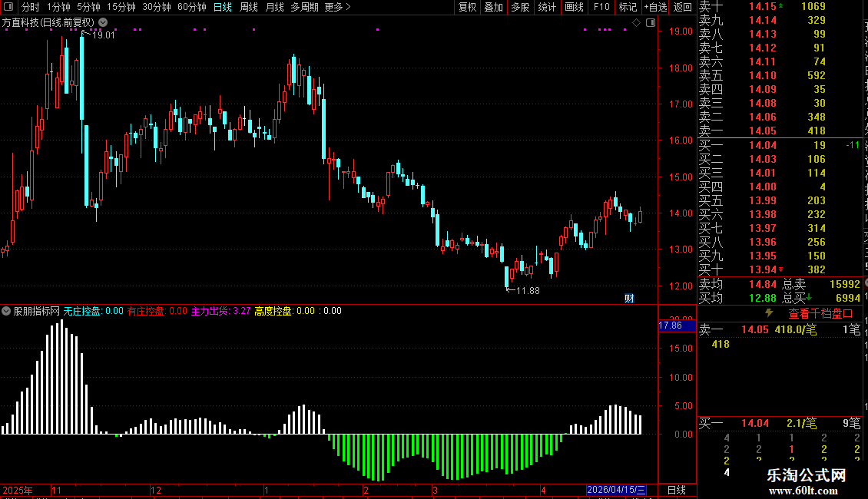The height and width of the screenshot is (499, 868).
Task: Click the 17.86 value box on the indicator axis
Action: (x=677, y=326)
